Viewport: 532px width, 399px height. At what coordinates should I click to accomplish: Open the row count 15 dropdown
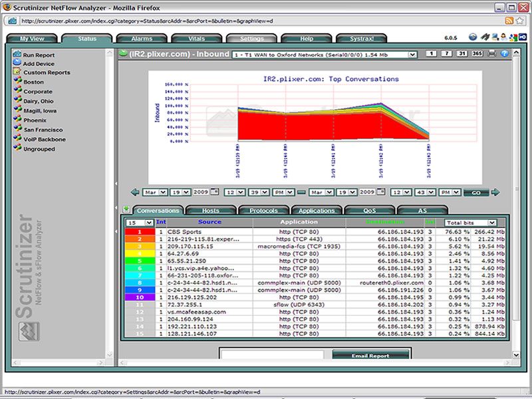pyautogui.click(x=140, y=223)
